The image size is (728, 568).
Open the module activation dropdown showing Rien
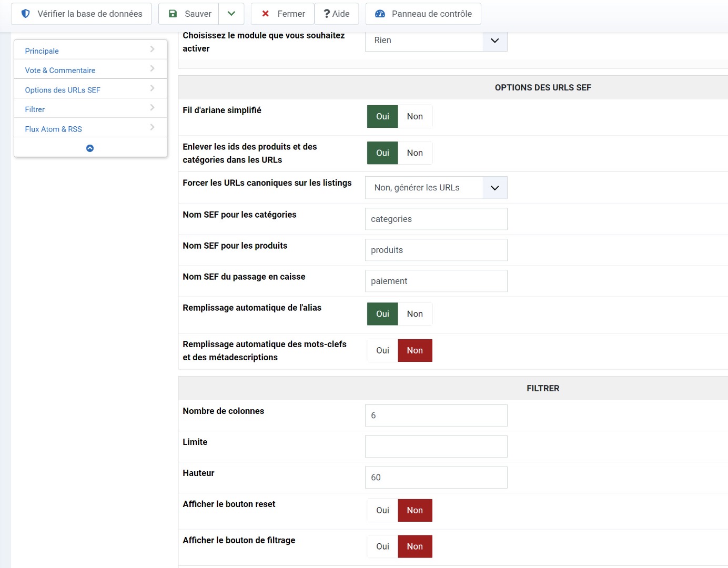pos(436,40)
